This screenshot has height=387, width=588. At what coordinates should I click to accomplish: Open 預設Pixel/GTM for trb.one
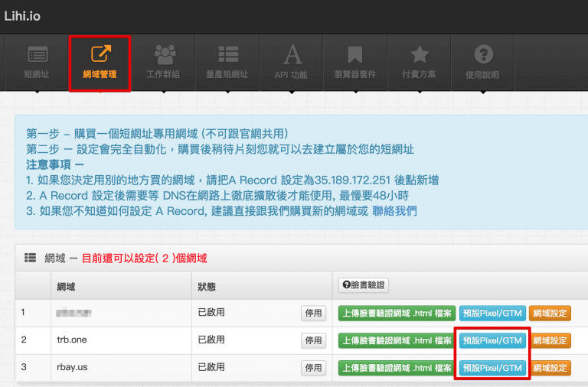coord(492,340)
